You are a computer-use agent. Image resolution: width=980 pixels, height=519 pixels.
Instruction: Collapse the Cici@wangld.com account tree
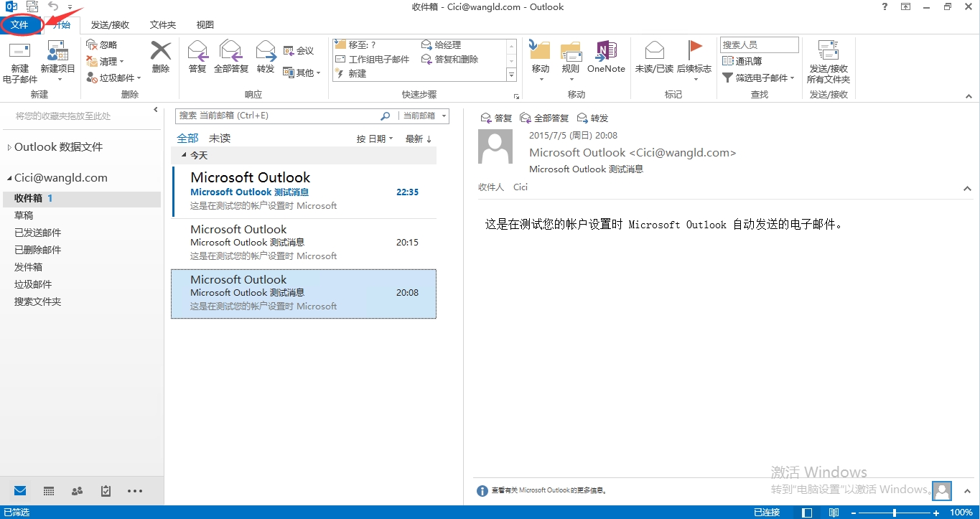coord(9,178)
